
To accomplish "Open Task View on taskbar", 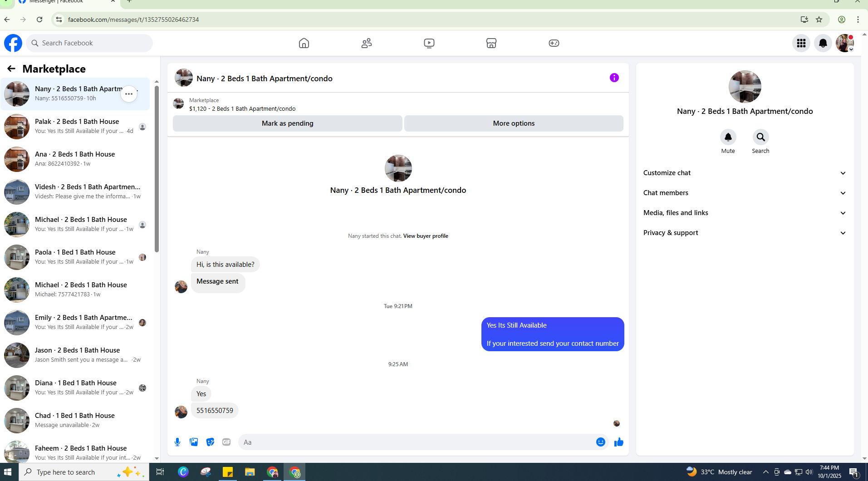I will click(160, 472).
